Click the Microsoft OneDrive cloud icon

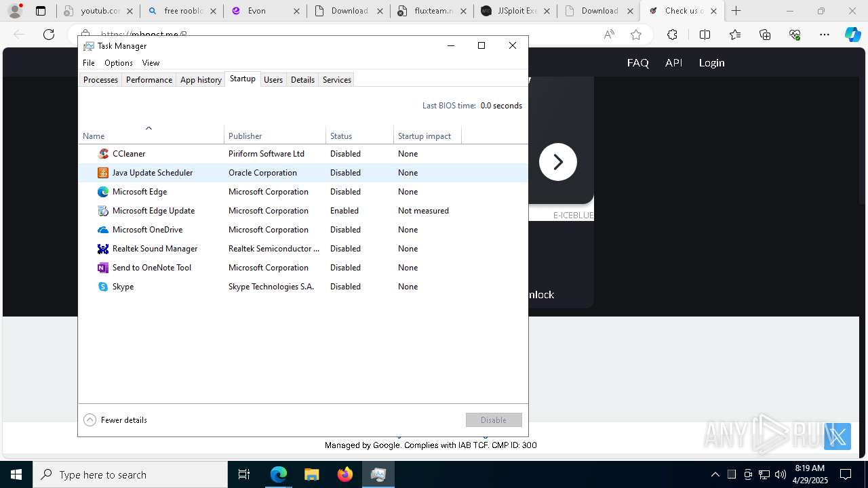click(x=103, y=230)
